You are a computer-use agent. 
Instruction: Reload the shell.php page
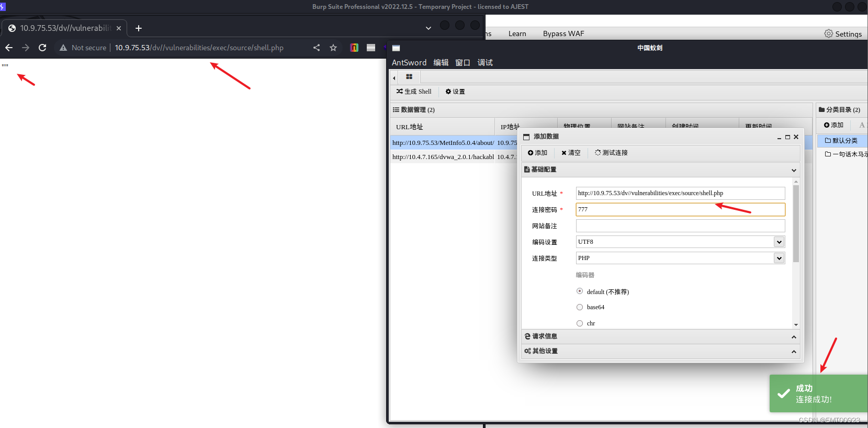click(x=42, y=48)
